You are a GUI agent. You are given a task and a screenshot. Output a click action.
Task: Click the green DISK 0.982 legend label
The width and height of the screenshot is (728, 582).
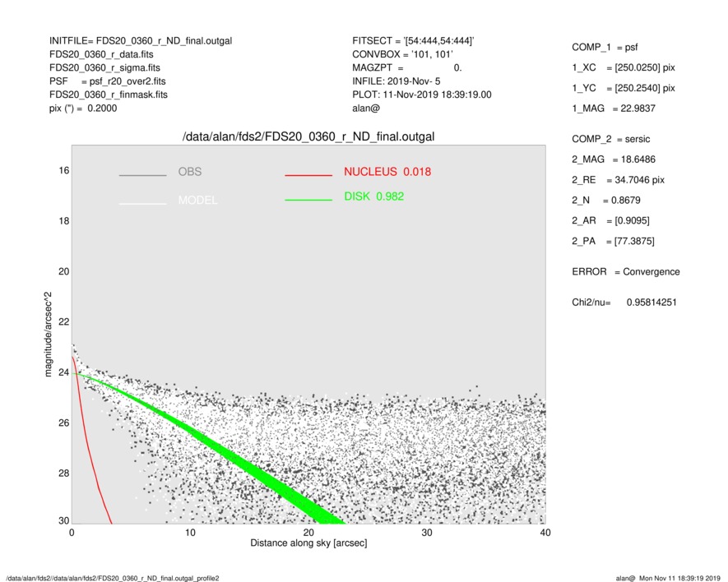[x=373, y=196]
